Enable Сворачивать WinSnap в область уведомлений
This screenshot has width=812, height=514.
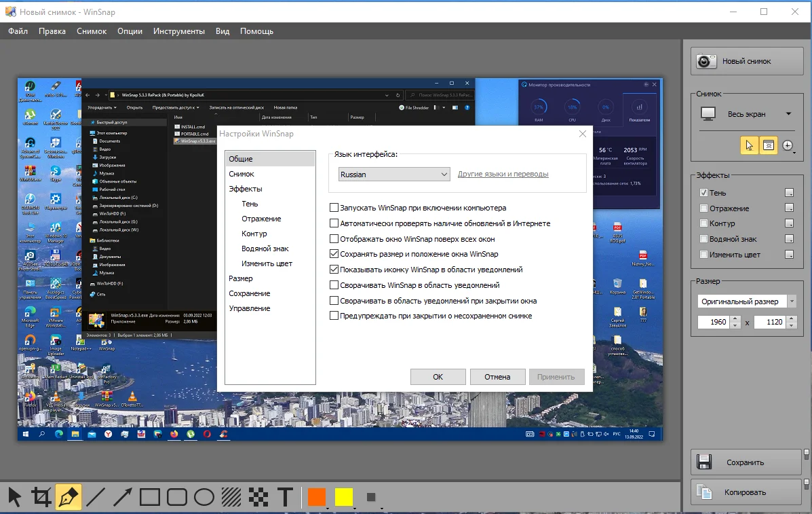click(x=334, y=285)
